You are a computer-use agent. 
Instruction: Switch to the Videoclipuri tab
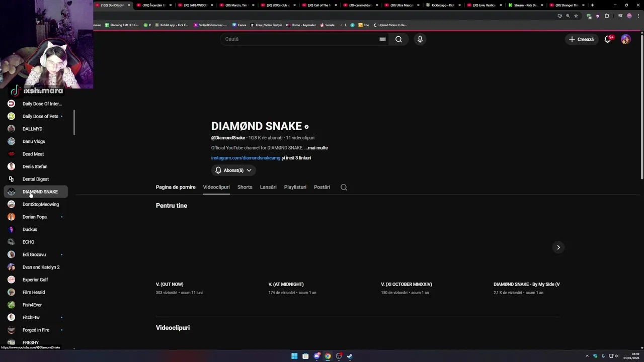[x=216, y=187]
